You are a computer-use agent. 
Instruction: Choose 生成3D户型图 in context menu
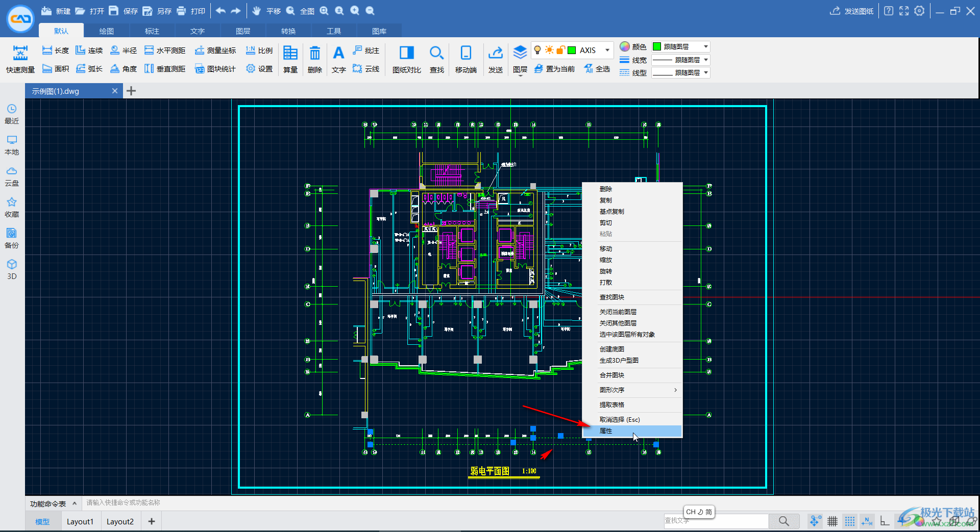[x=632, y=361]
